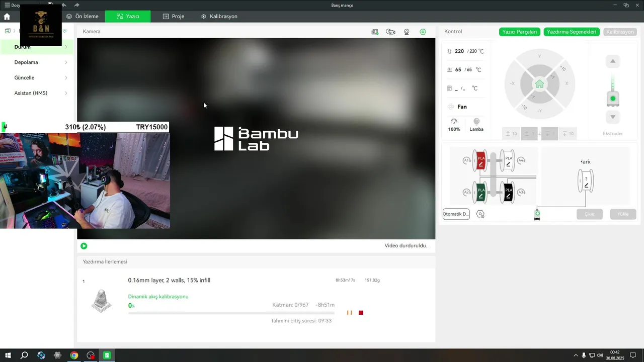Move the Y axis +10 on outer ring
The height and width of the screenshot is (362, 644).
point(562,68)
